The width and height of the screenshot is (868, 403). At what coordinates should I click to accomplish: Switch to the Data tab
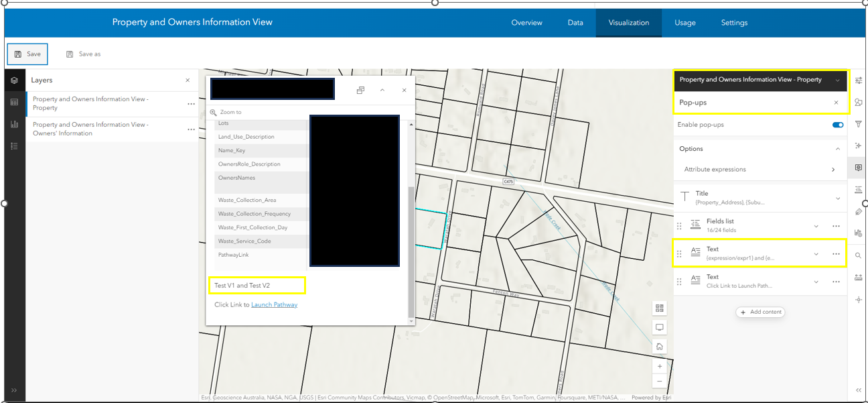click(575, 22)
